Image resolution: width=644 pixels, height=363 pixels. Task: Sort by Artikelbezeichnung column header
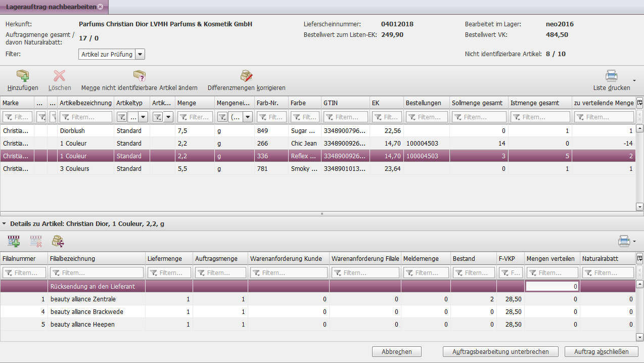tap(85, 103)
